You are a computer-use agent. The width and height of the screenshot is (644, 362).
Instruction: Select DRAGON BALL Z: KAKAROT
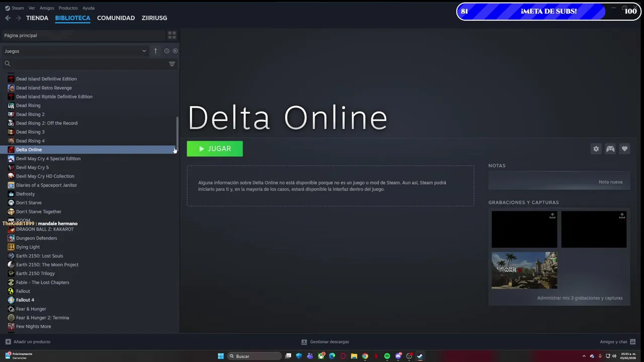45,229
